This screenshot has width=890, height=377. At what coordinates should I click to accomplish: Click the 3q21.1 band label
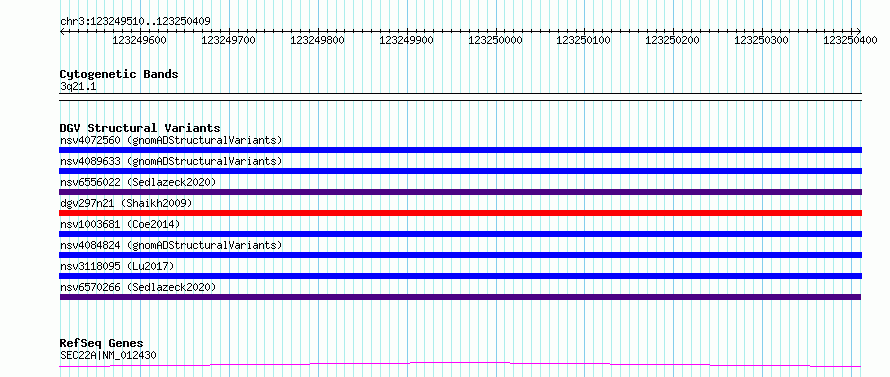click(x=78, y=86)
